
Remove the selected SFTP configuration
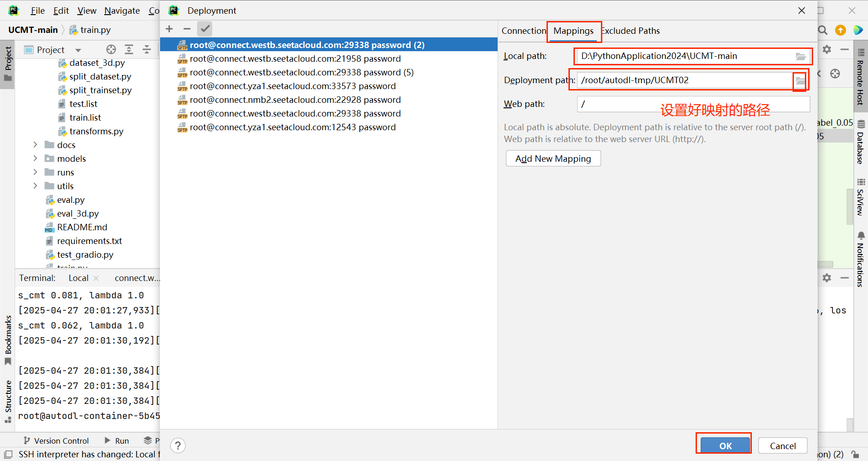(187, 28)
